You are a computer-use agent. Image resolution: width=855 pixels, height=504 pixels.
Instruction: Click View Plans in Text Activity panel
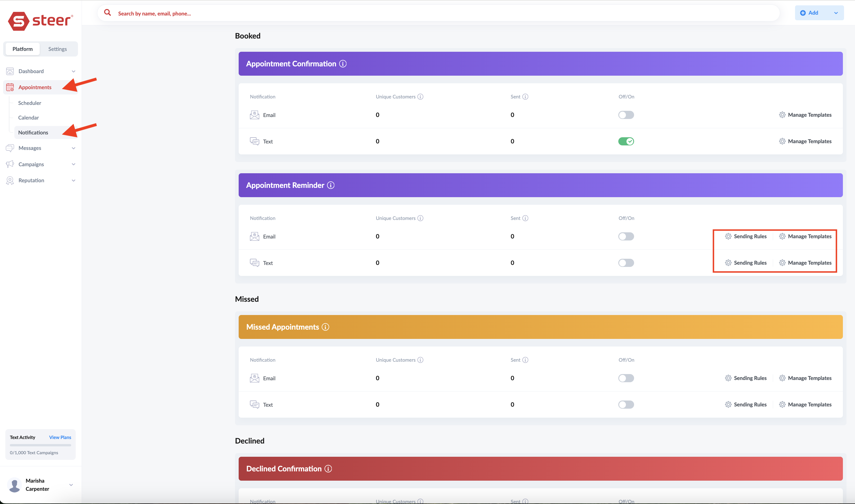[x=60, y=437]
